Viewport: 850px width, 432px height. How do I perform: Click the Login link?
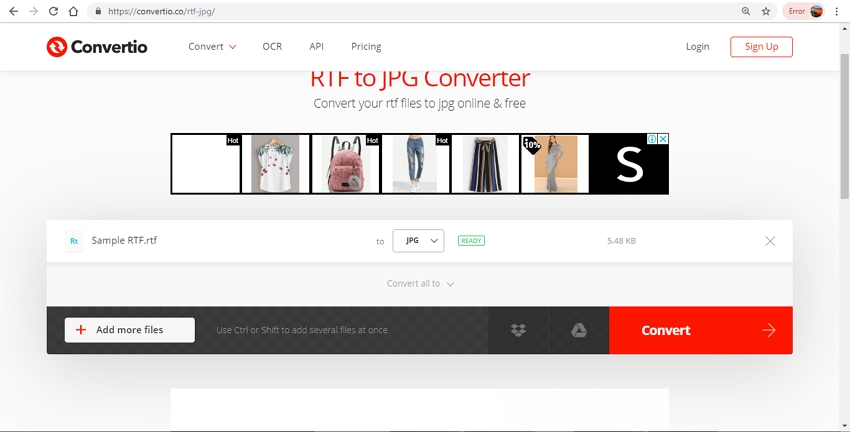697,47
